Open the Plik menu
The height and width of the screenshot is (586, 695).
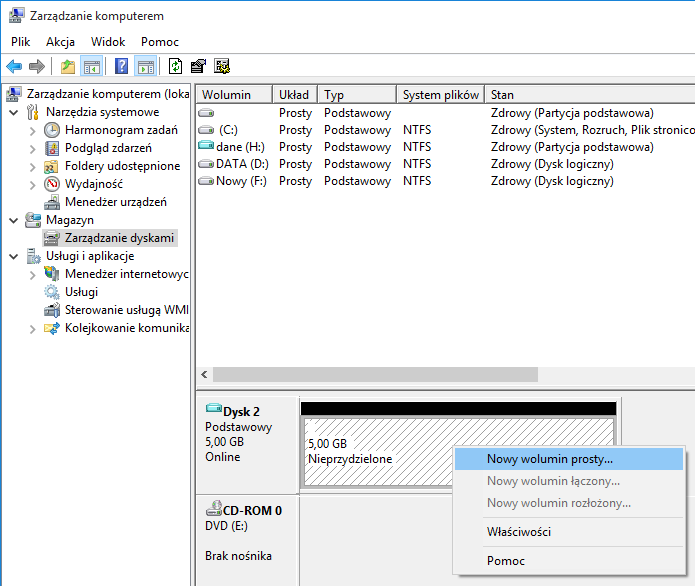click(x=20, y=42)
